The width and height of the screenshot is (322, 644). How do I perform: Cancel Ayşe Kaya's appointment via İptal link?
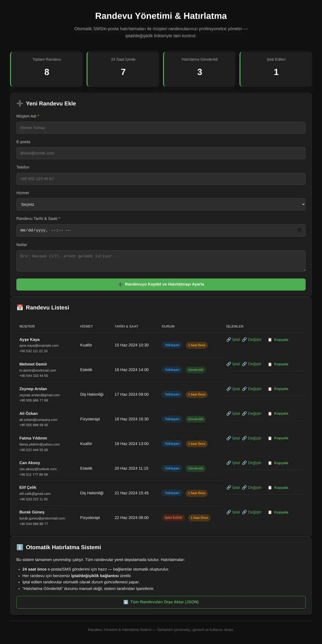233,339
